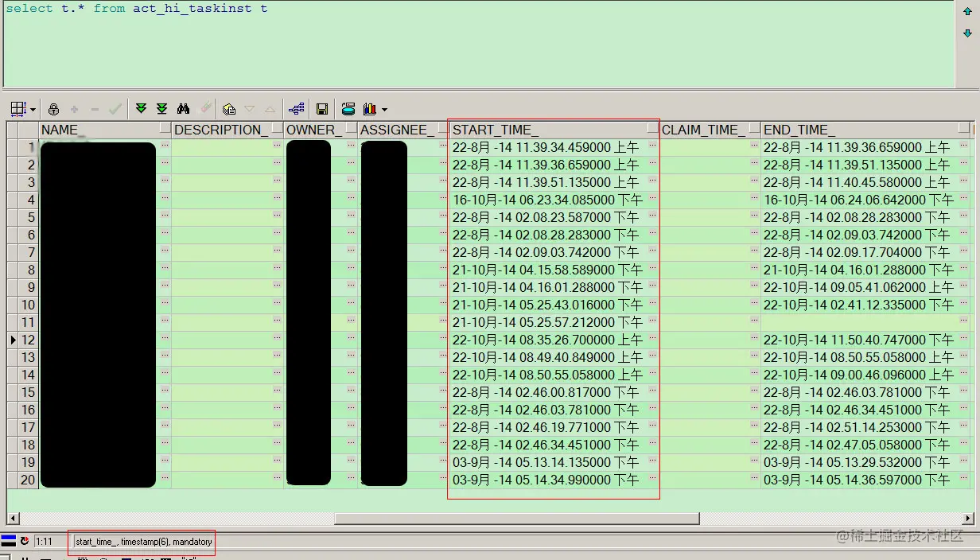Open the START_TIME_ ellipsis button in row 1
The image size is (980, 560).
[652, 146]
